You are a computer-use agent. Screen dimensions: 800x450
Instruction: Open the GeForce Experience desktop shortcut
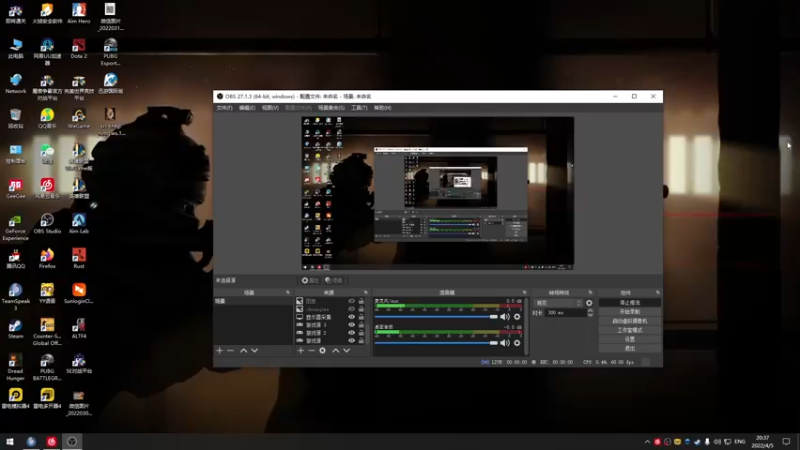[15, 228]
